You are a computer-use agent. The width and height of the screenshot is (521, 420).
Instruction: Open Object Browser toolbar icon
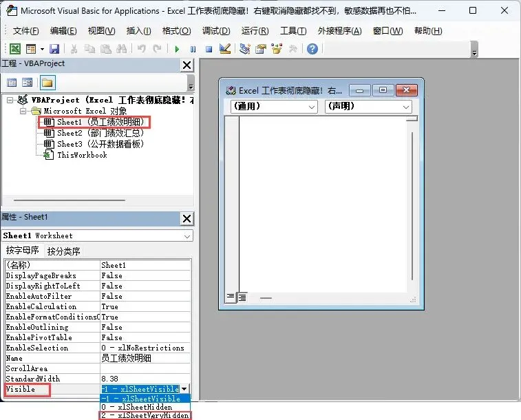tap(277, 49)
